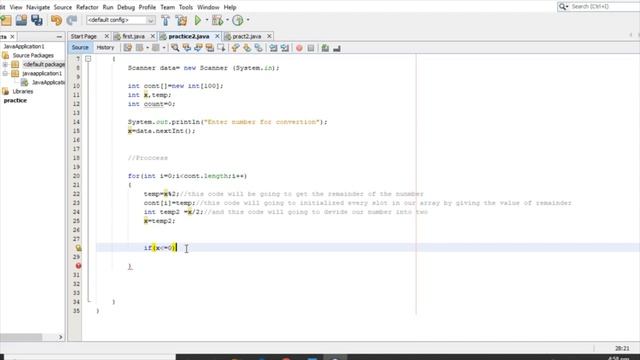Click the New Project icon in main toolbar
Screen dimensions: 640x360
(7, 20)
